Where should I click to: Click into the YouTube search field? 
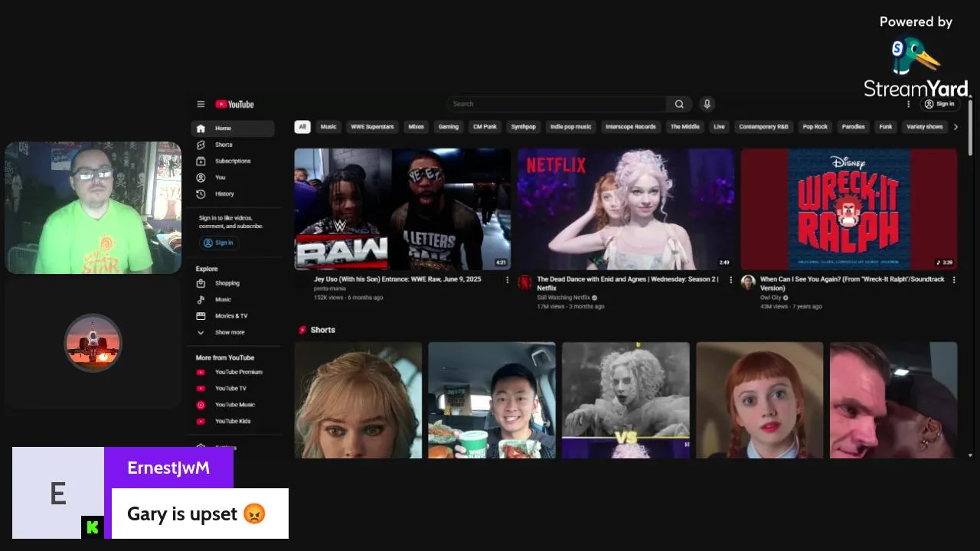coord(557,104)
